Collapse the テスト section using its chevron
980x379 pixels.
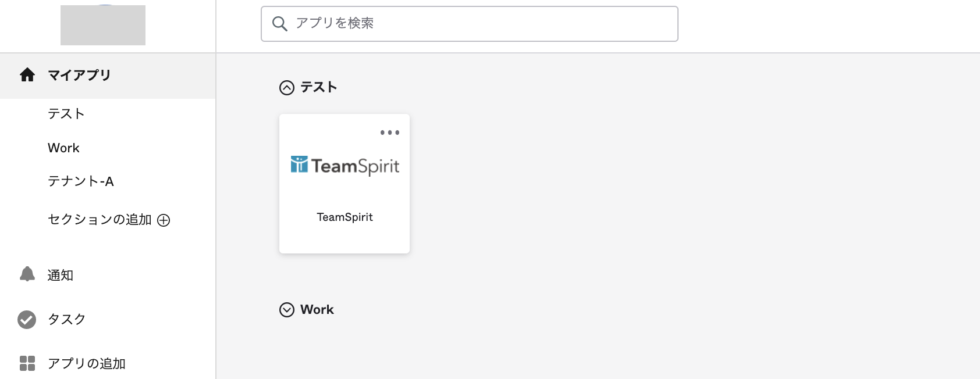[287, 88]
